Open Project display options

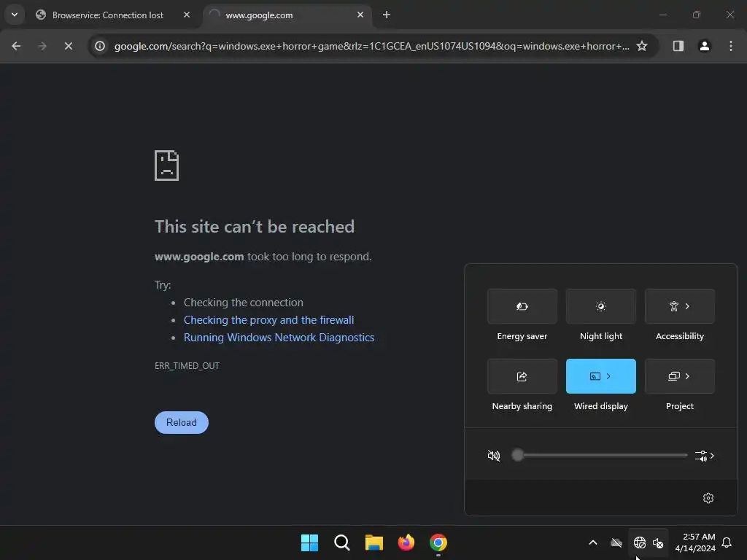click(680, 376)
